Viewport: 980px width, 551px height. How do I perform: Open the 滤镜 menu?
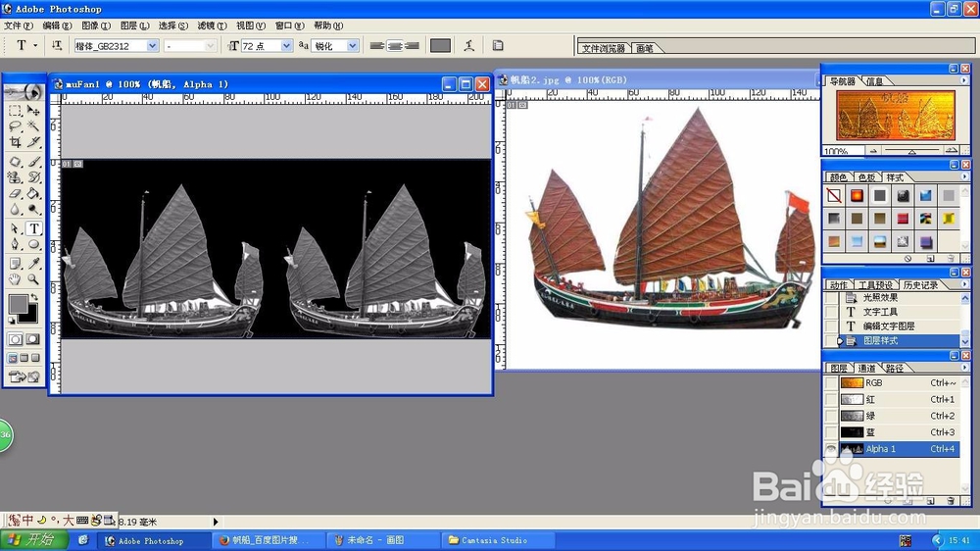[212, 25]
